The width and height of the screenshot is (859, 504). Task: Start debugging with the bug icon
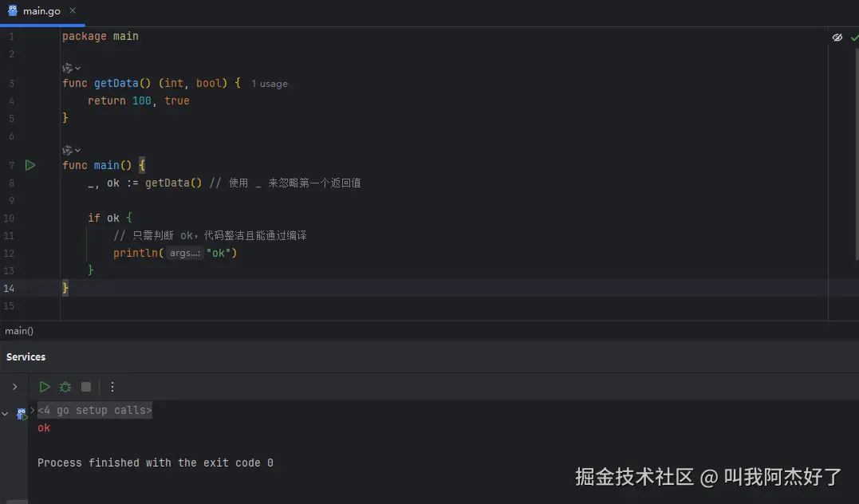tap(65, 387)
